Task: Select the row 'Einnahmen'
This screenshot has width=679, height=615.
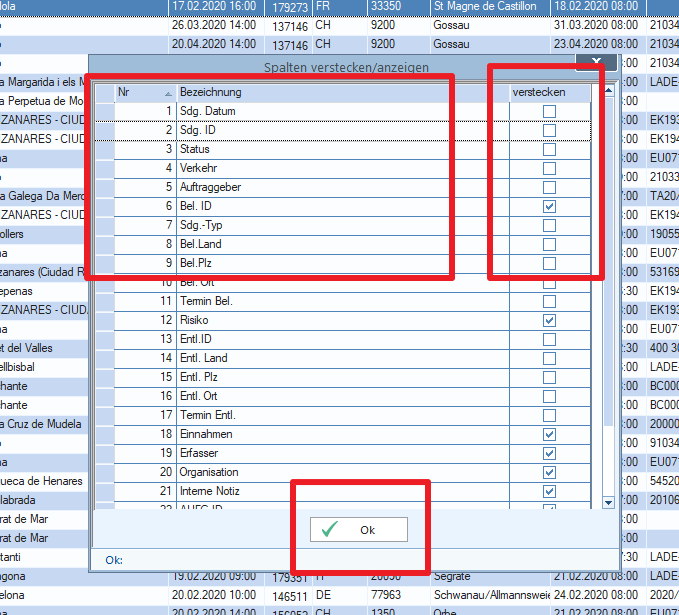Action: tap(343, 434)
